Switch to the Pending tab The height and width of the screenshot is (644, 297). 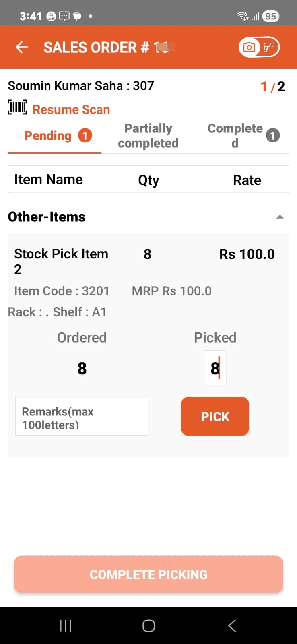point(48,136)
